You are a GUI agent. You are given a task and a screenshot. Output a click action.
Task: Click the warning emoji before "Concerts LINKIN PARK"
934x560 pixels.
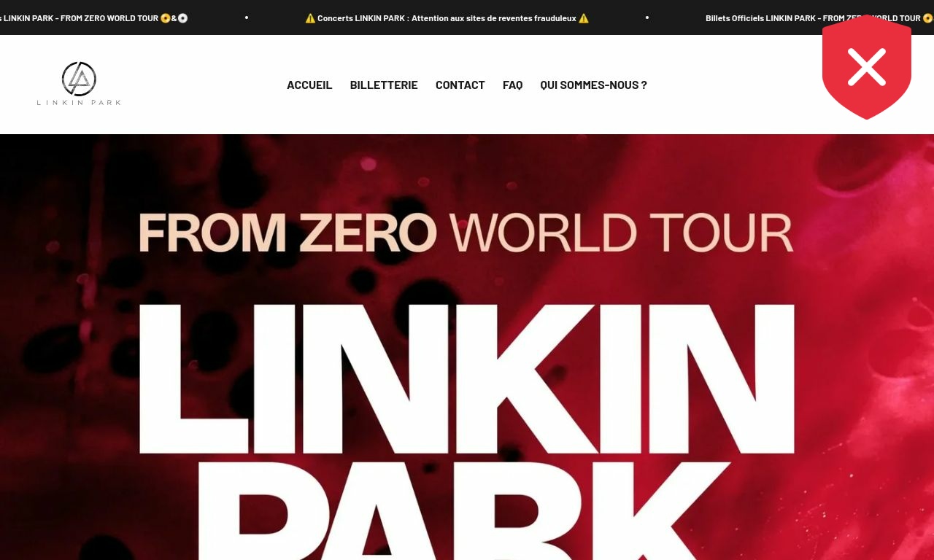[x=310, y=18]
